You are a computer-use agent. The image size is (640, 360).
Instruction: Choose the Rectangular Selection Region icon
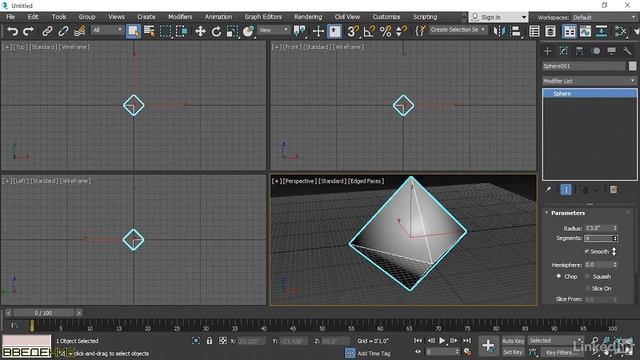click(165, 31)
